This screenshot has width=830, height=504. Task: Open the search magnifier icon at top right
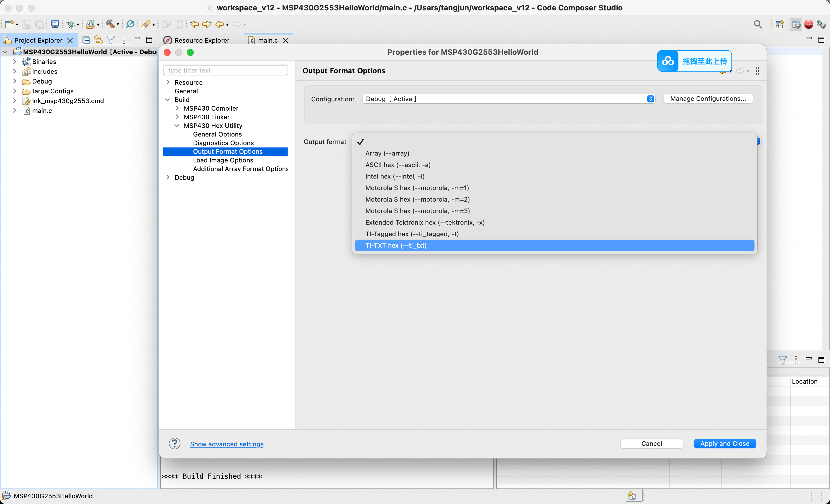(x=758, y=24)
